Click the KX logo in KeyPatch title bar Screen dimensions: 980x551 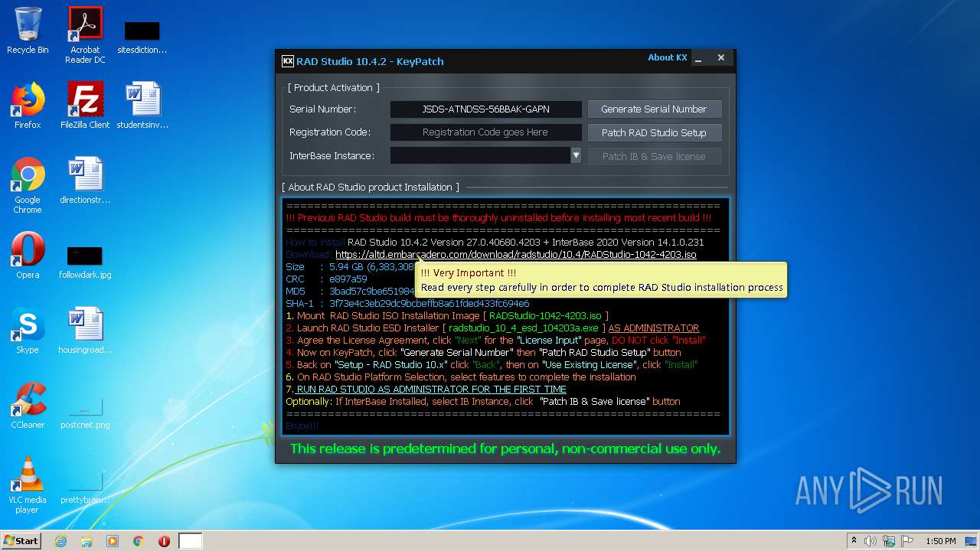pos(288,61)
